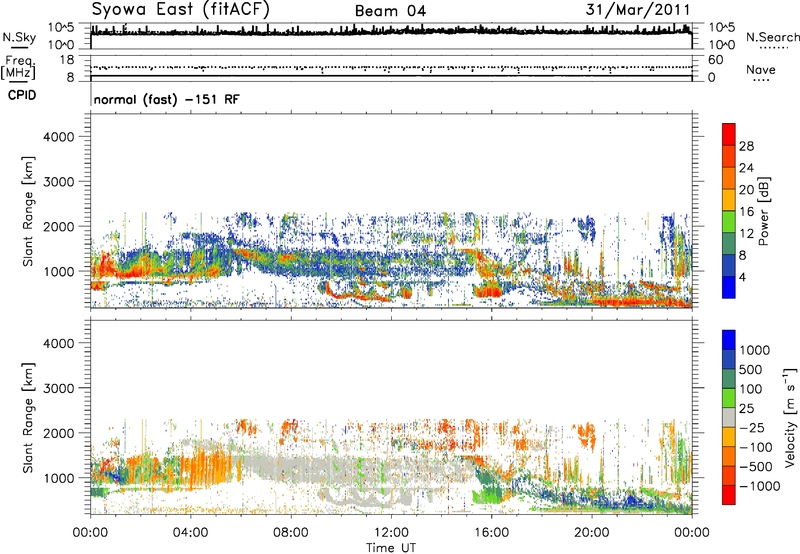Click the '04:00' time axis tick label
Screen dimensions: 800x554
coord(190,533)
